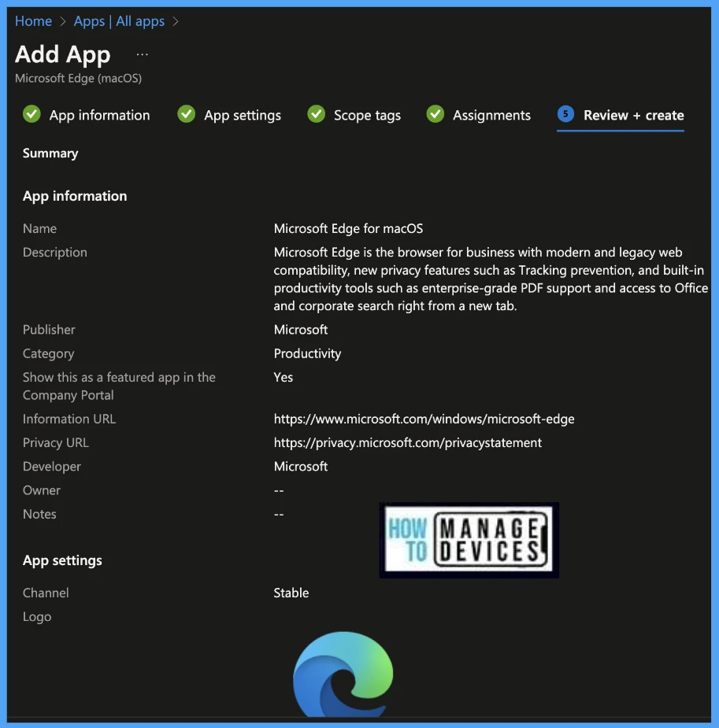719x728 pixels.
Task: Click the breadcrumb chevron after Home
Action: pos(63,21)
